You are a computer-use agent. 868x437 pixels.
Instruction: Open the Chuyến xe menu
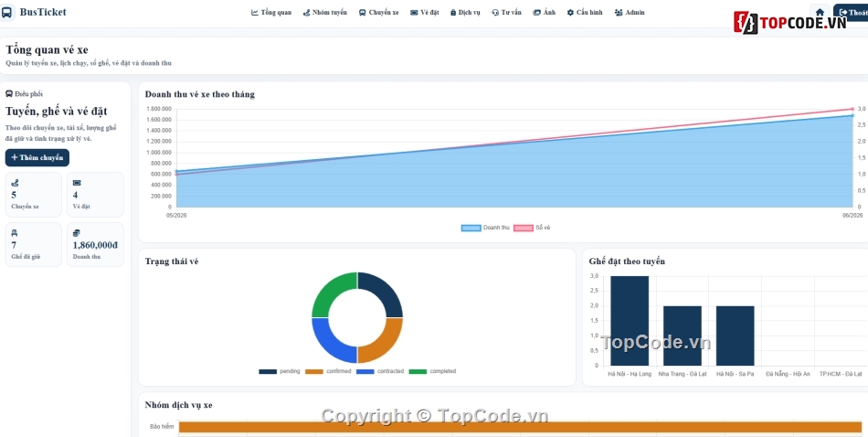coord(378,12)
